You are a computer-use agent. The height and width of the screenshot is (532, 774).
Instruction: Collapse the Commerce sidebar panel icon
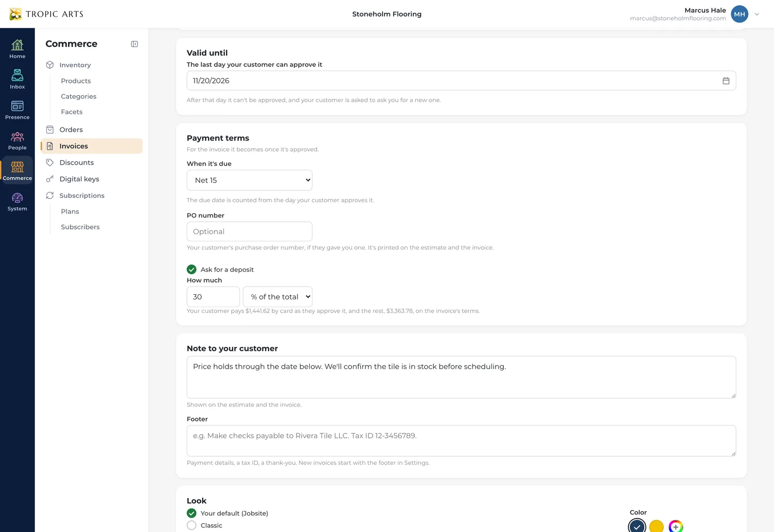pos(134,44)
